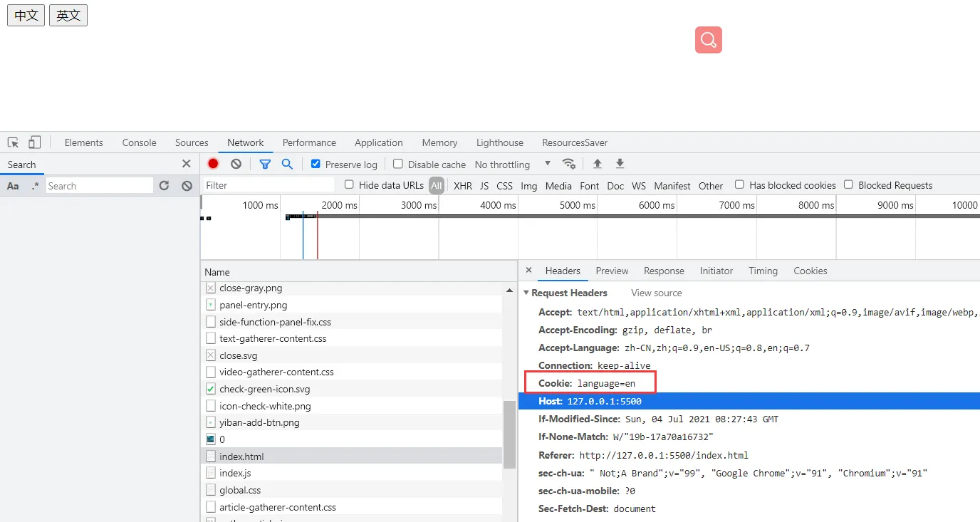
Task: Import HAR file with upload arrow
Action: (598, 164)
